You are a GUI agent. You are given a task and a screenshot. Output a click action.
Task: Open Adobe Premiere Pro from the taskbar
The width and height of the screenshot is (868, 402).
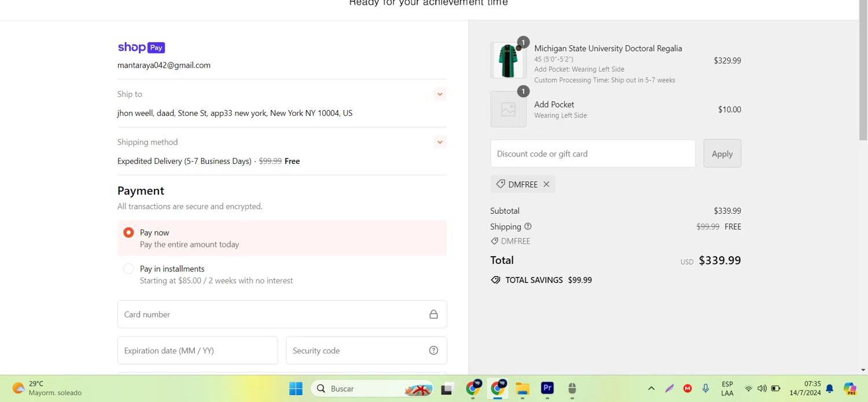pyautogui.click(x=547, y=389)
